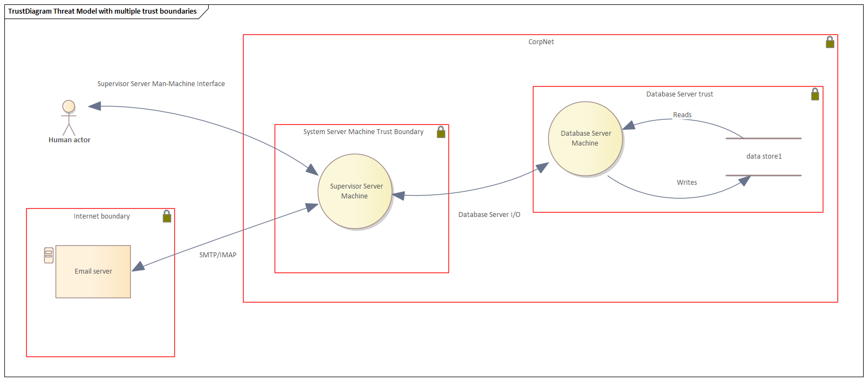Viewport: 868px width, 381px height.
Task: Click the Email server component icon
Action: 48,255
